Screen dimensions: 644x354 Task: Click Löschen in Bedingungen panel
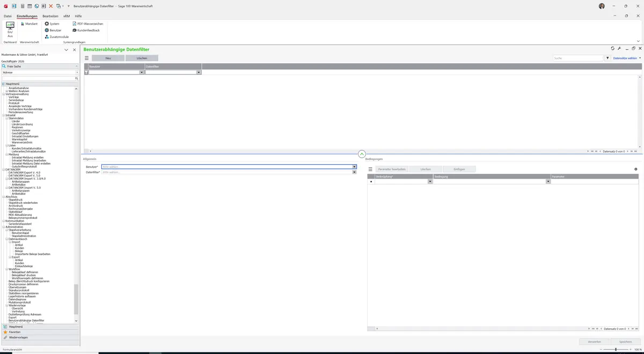click(x=426, y=169)
